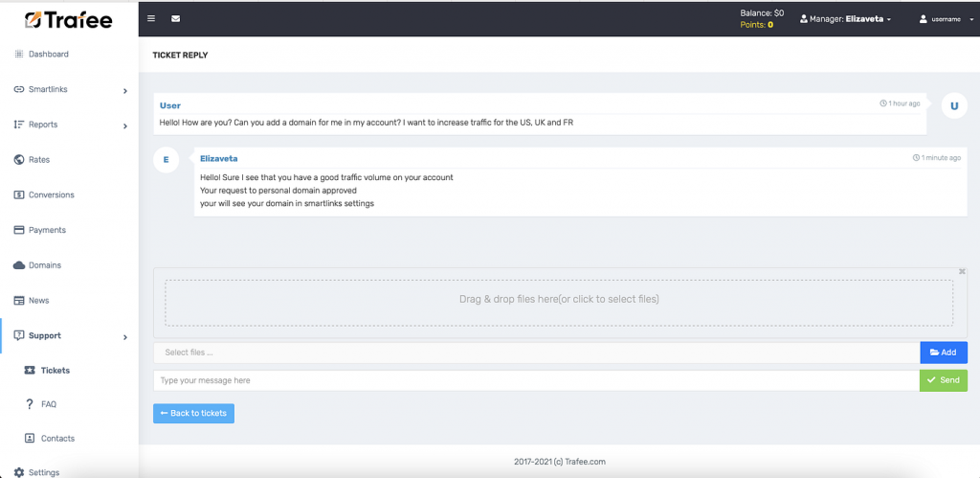Click the Domains cloud icon
Image resolution: width=980 pixels, height=478 pixels.
19,265
